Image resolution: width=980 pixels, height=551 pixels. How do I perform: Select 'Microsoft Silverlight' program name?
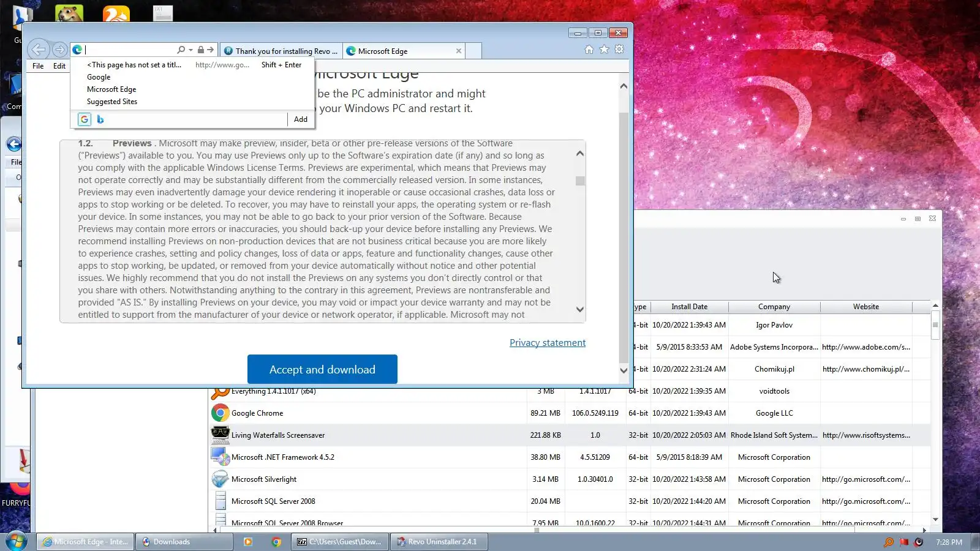tap(264, 479)
